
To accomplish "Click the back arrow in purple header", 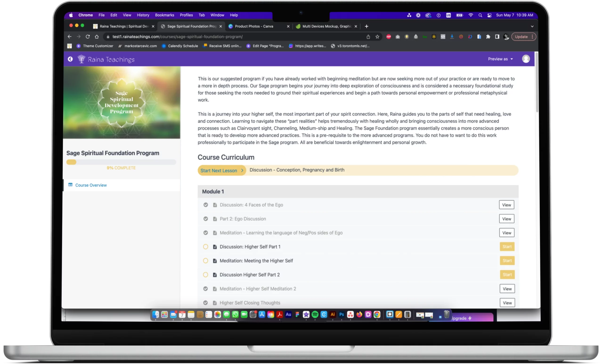I will (70, 59).
